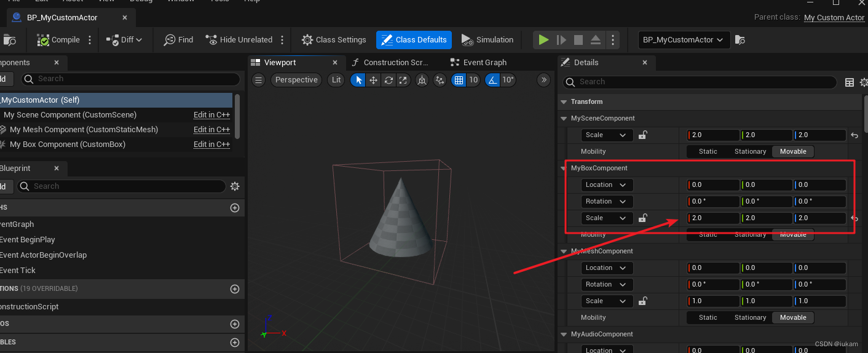Set MySceneComponent mobility to Stationary
The image size is (868, 353).
[x=750, y=151]
